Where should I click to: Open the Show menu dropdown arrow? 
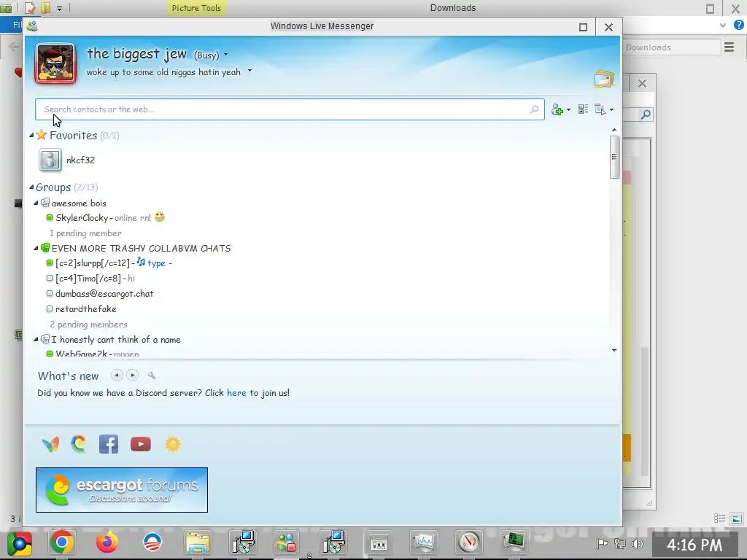pyautogui.click(x=612, y=110)
